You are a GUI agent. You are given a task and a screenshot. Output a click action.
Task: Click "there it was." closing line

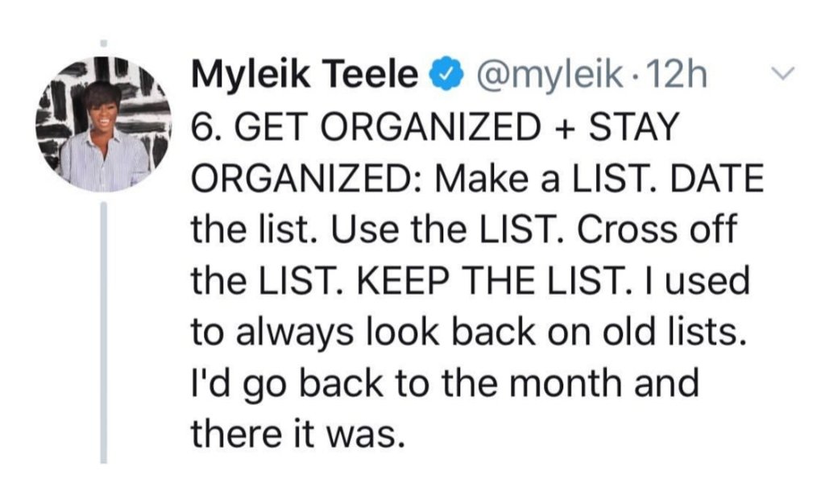coord(295,435)
